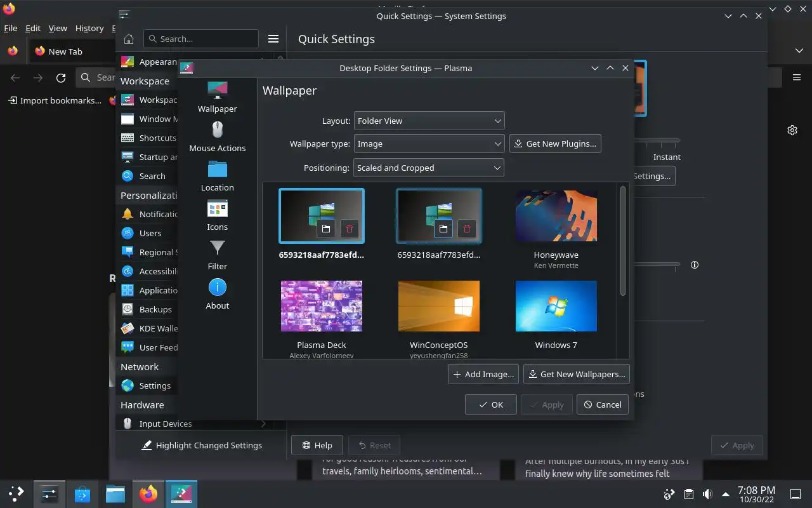Go back in Firefox

coord(15,77)
